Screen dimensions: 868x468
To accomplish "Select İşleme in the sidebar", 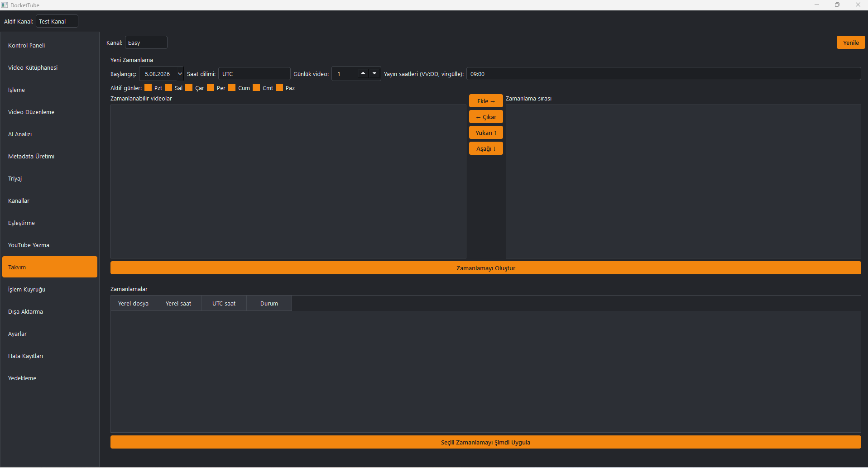I will [x=50, y=90].
